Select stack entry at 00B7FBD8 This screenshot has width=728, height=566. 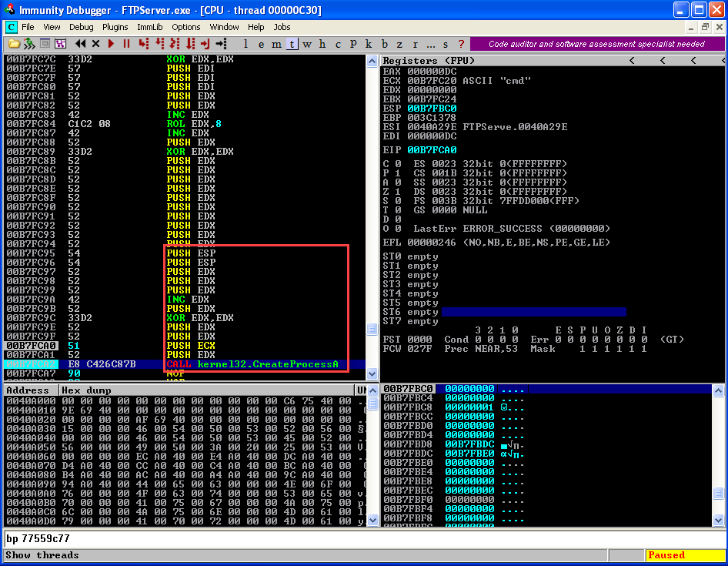pyautogui.click(x=547, y=444)
